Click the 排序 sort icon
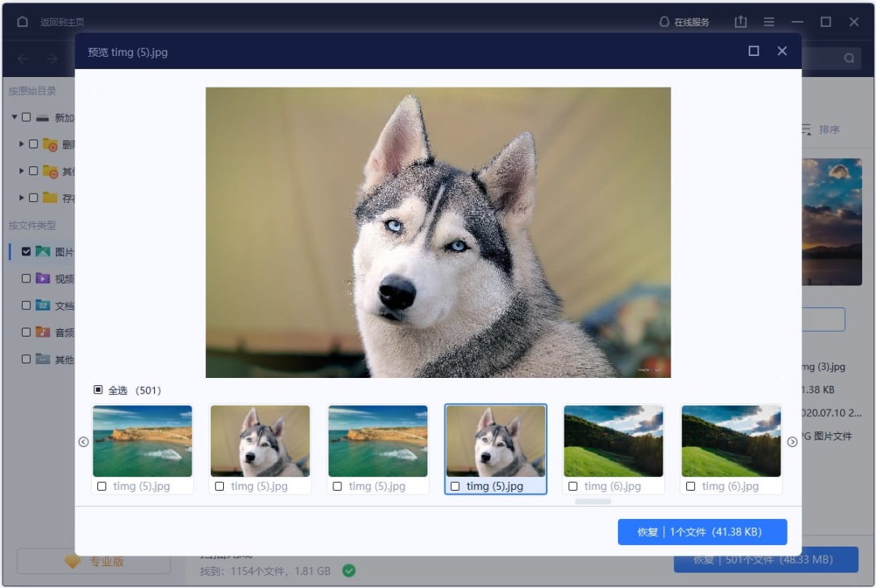The height and width of the screenshot is (588, 876). (806, 129)
